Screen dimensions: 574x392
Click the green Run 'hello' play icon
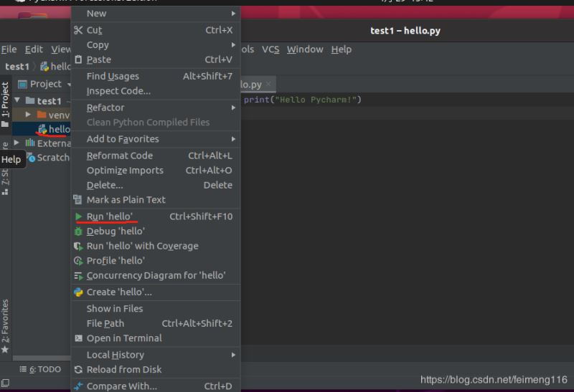coord(78,216)
